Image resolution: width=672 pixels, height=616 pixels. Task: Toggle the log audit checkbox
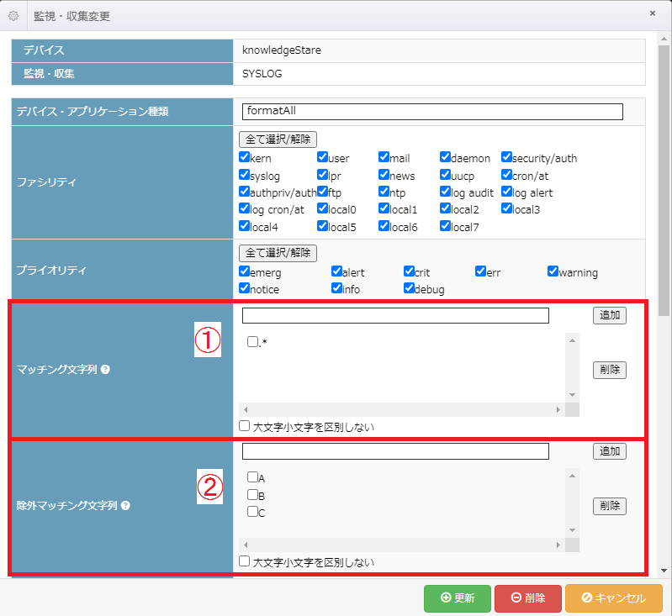coord(445,191)
